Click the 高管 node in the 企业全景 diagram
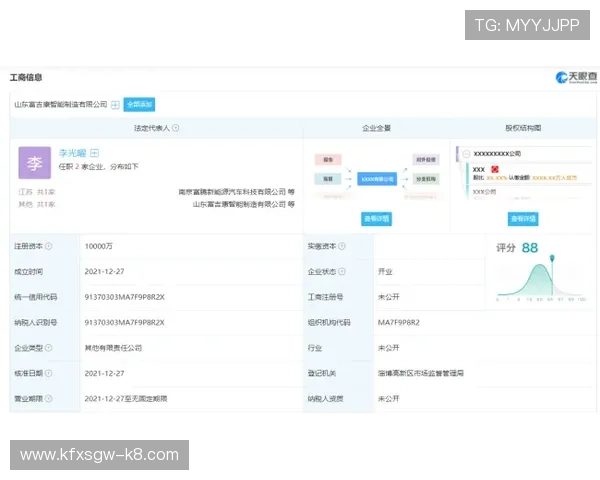 click(328, 179)
